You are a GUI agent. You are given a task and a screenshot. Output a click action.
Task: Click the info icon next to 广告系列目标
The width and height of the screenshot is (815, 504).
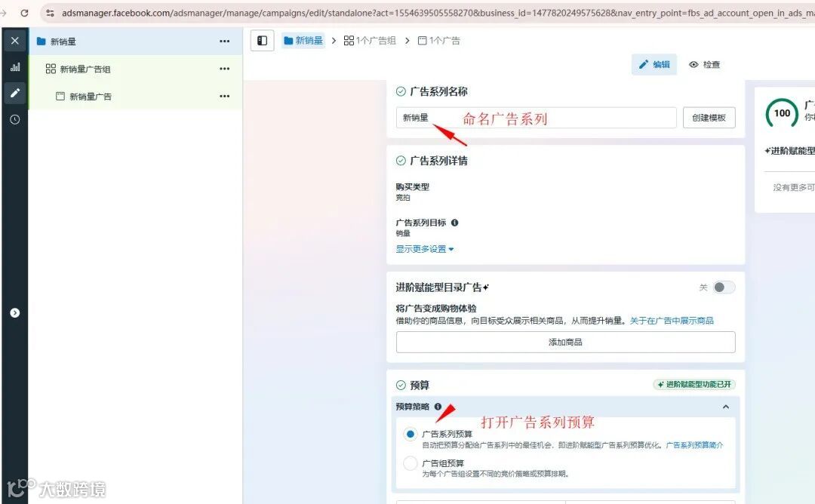[455, 223]
